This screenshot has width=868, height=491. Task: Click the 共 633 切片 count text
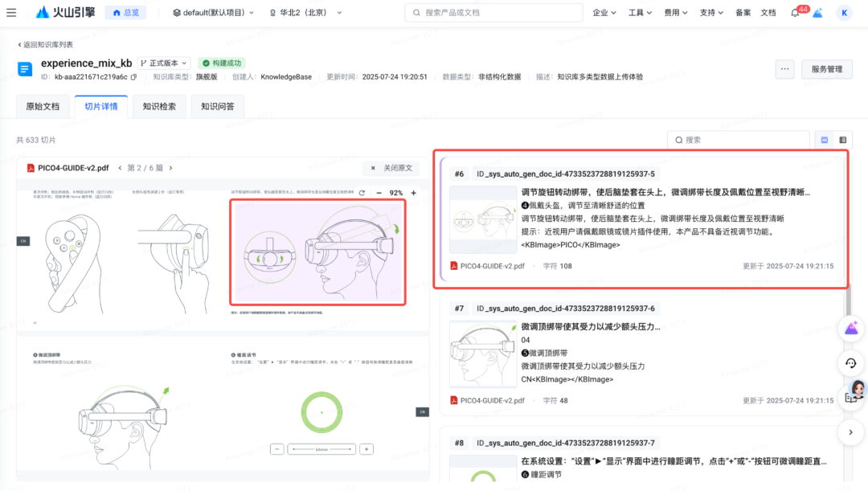pos(36,140)
